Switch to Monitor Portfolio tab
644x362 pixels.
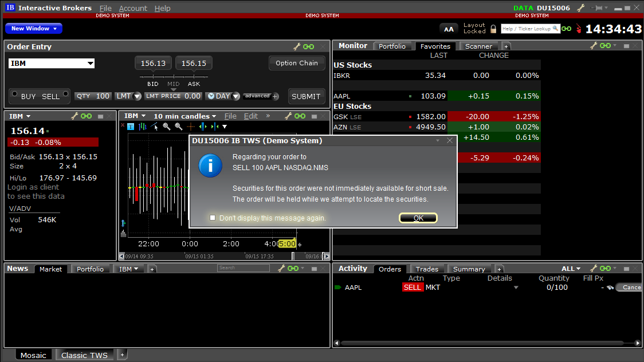(392, 46)
